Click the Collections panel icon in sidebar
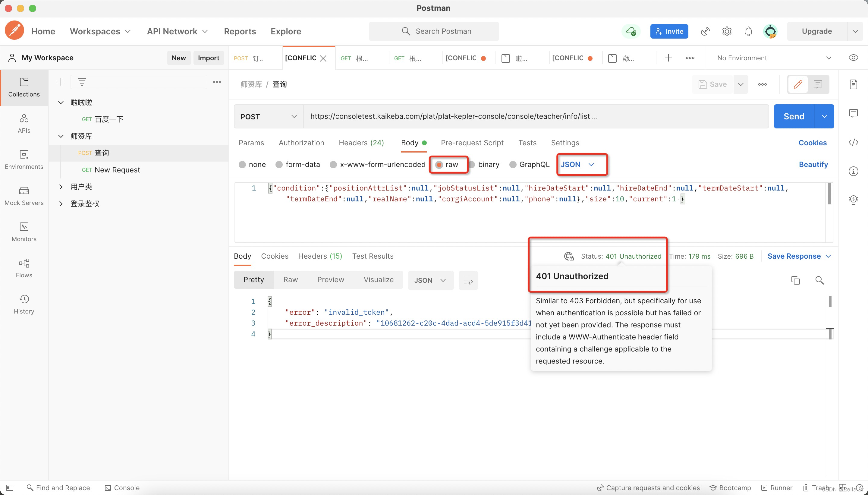Screen dimensions: 868x495 (24, 86)
